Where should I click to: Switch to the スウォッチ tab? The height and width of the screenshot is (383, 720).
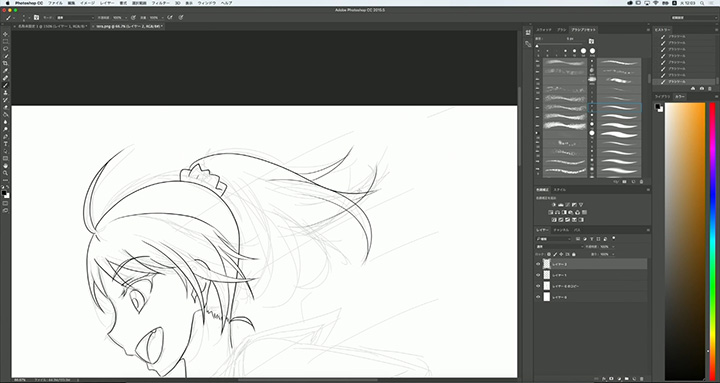[x=545, y=30]
